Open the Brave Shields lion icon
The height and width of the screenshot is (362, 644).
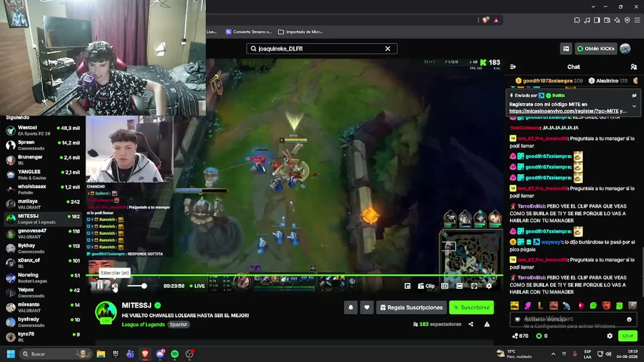[485, 20]
